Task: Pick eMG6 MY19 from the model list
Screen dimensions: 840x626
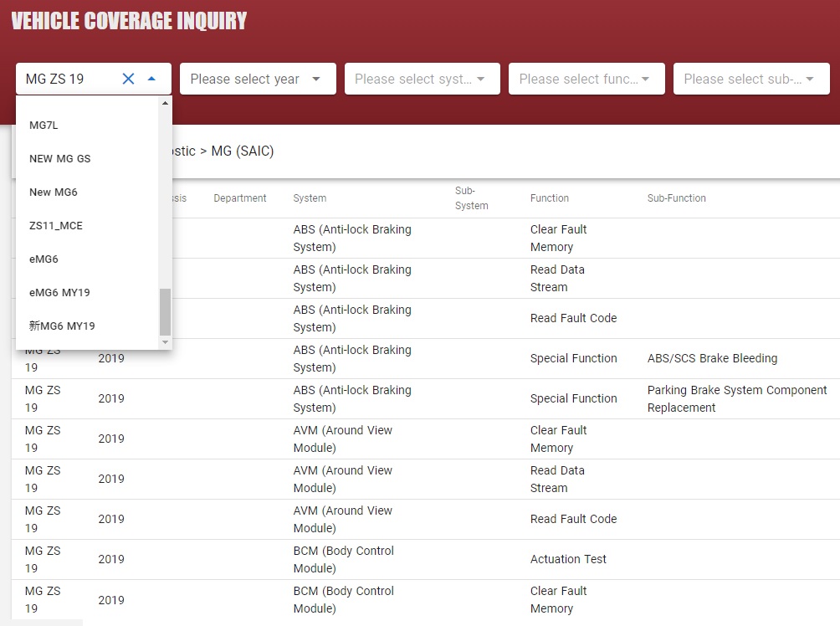Action: coord(87,293)
